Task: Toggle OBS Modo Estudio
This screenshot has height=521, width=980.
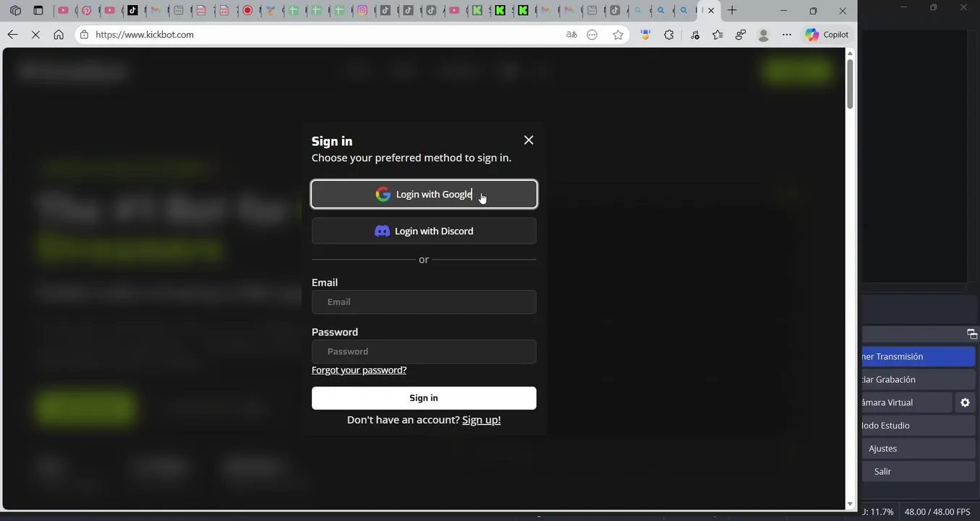Action: pos(918,425)
